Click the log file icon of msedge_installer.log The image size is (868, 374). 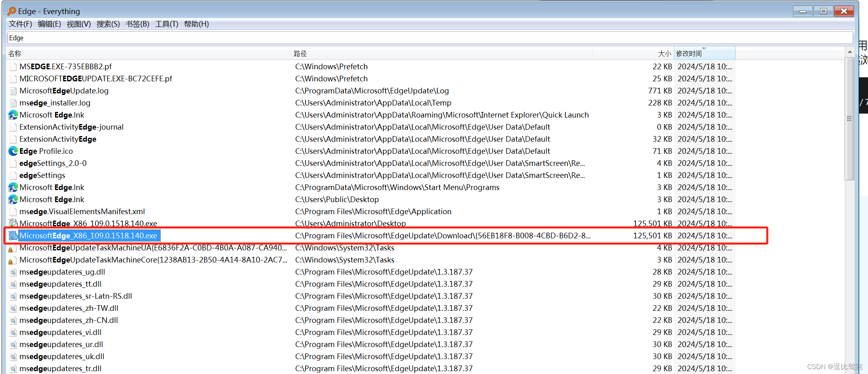pyautogui.click(x=13, y=103)
